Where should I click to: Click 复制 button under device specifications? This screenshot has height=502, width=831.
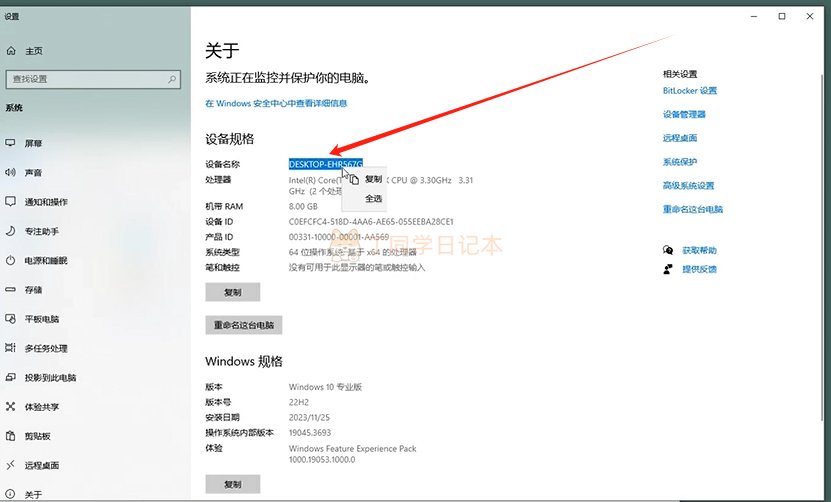click(x=233, y=292)
